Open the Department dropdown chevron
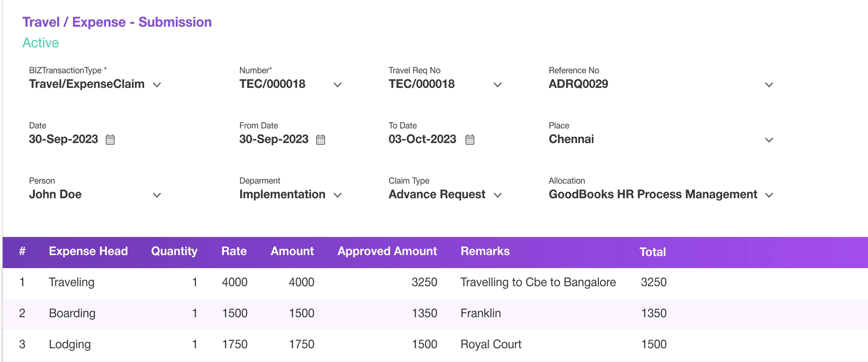The width and height of the screenshot is (868, 362). click(337, 195)
